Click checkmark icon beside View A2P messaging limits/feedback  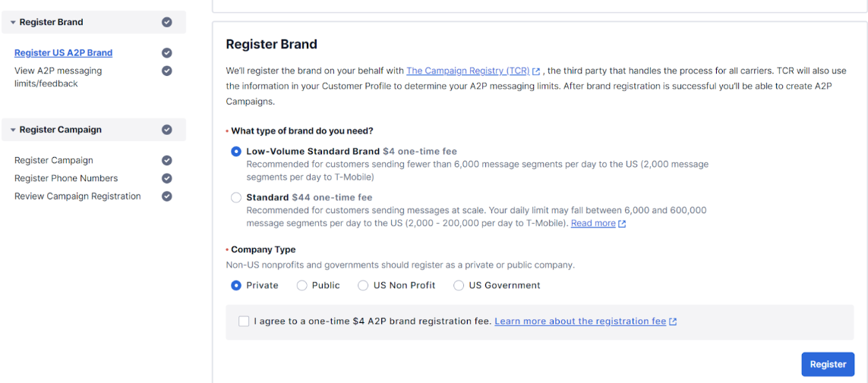click(166, 71)
